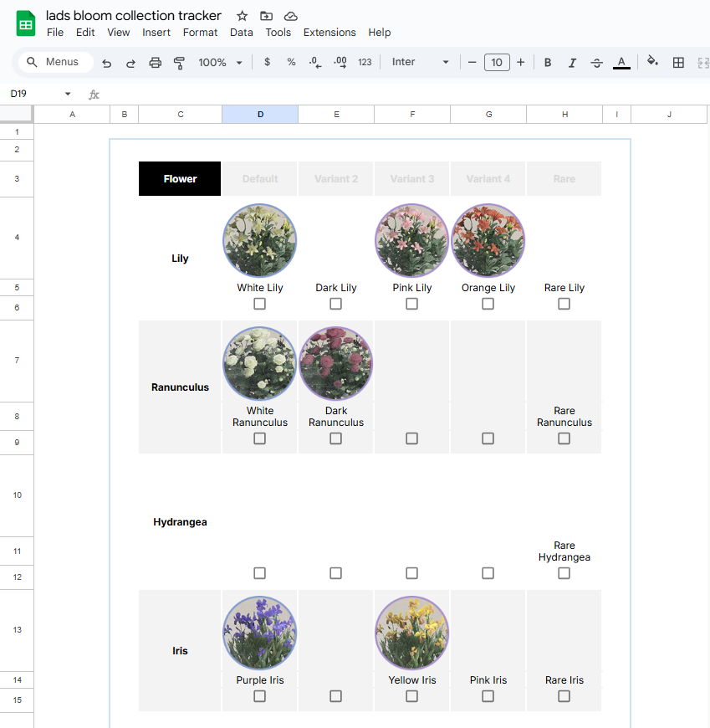The width and height of the screenshot is (710, 728).
Task: Click the formula bar
Action: (x=404, y=95)
